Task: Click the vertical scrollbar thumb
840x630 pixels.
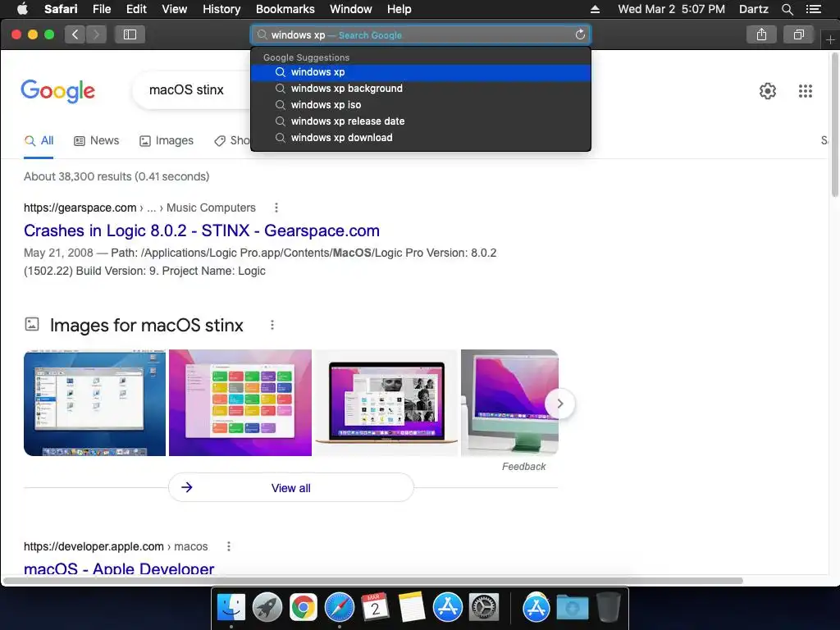Action: (834, 126)
